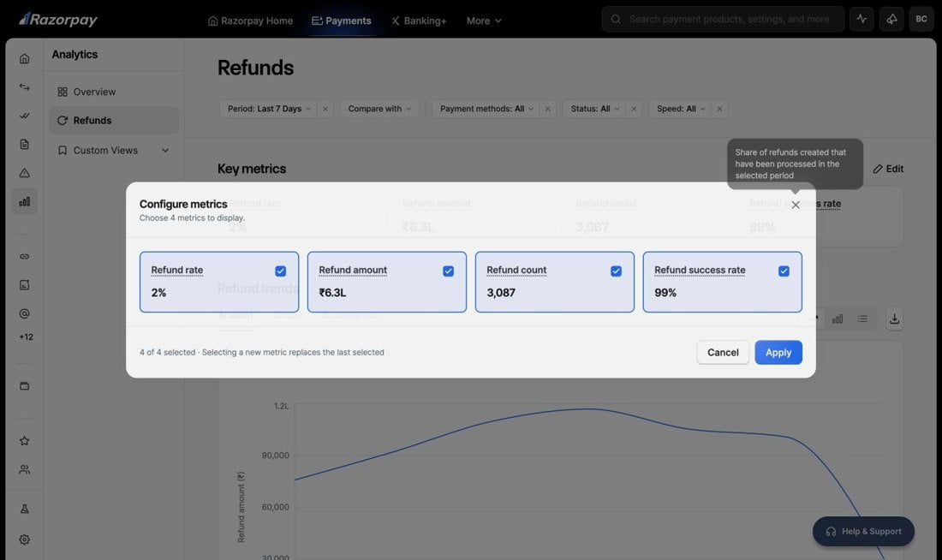The image size is (942, 560).
Task: Open the Home icon in left sidebar
Action: coord(24,58)
